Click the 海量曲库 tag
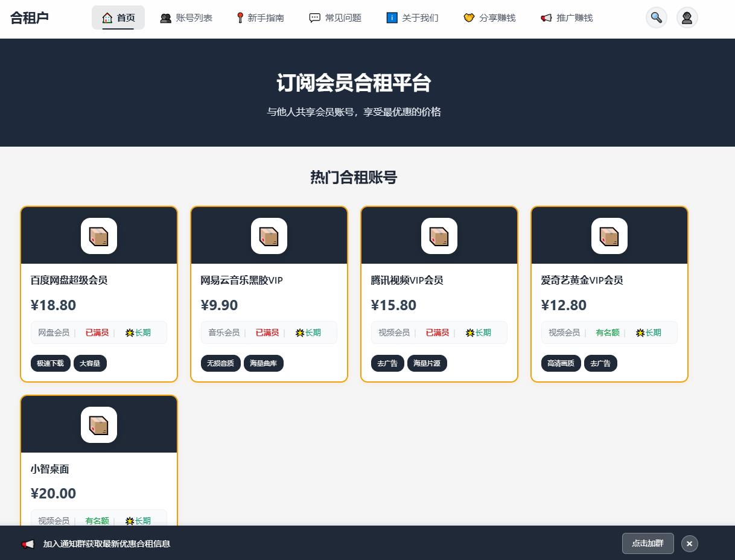Screen dimensions: 735x560 click(264, 363)
